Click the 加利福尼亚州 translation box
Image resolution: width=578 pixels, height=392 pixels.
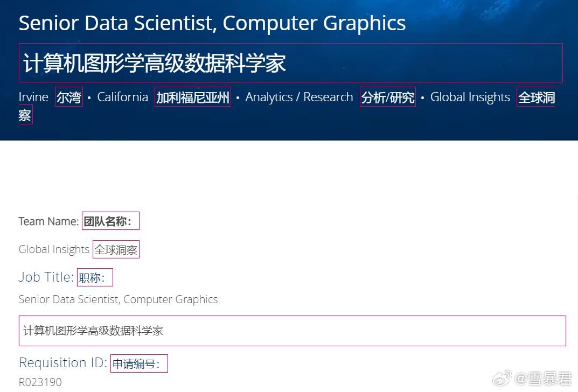193,97
